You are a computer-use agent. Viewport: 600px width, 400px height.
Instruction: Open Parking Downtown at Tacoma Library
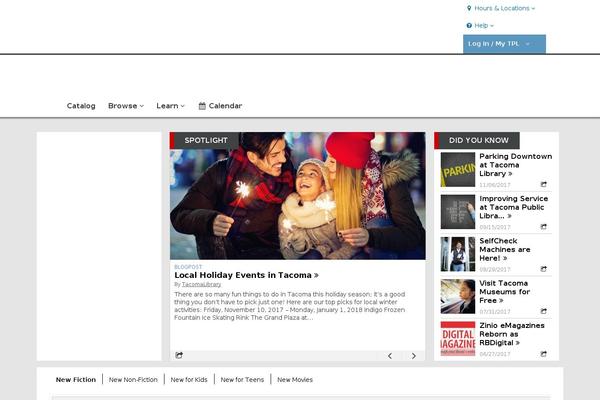[x=515, y=165]
